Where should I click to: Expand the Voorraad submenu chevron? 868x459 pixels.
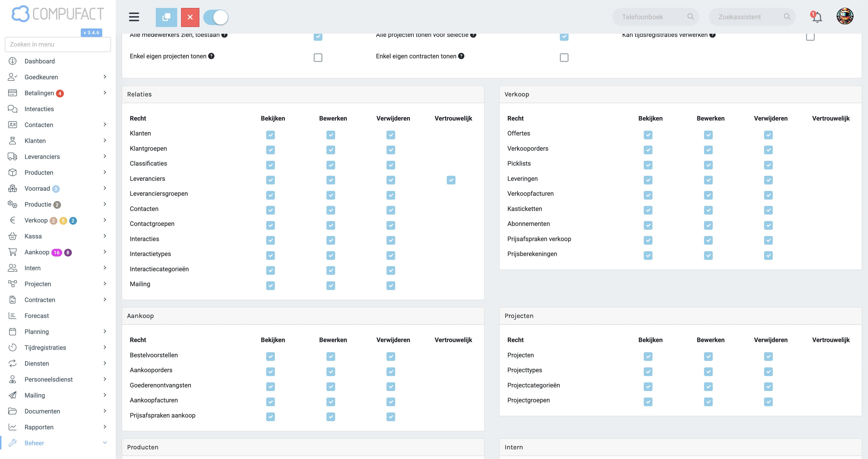105,188
